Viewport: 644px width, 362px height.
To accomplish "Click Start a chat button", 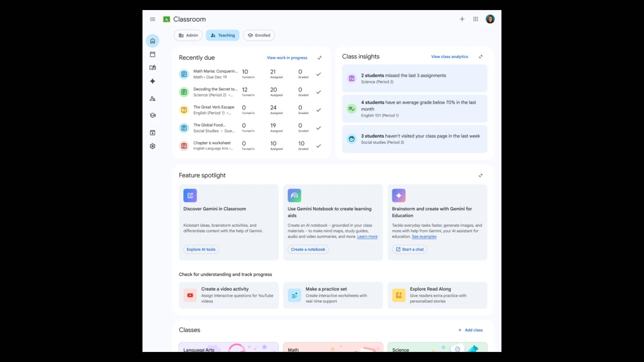I will pos(409,249).
